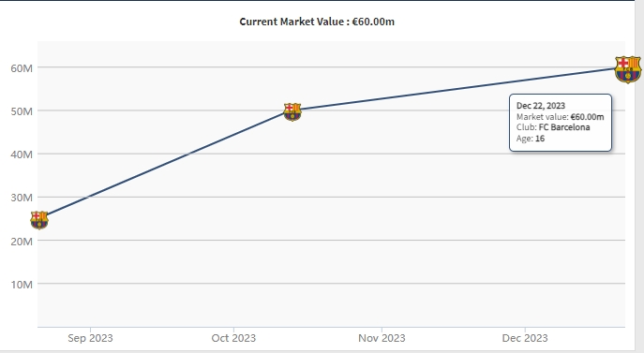
Task: Select the Sep 2023 axis label
Action: [90, 338]
